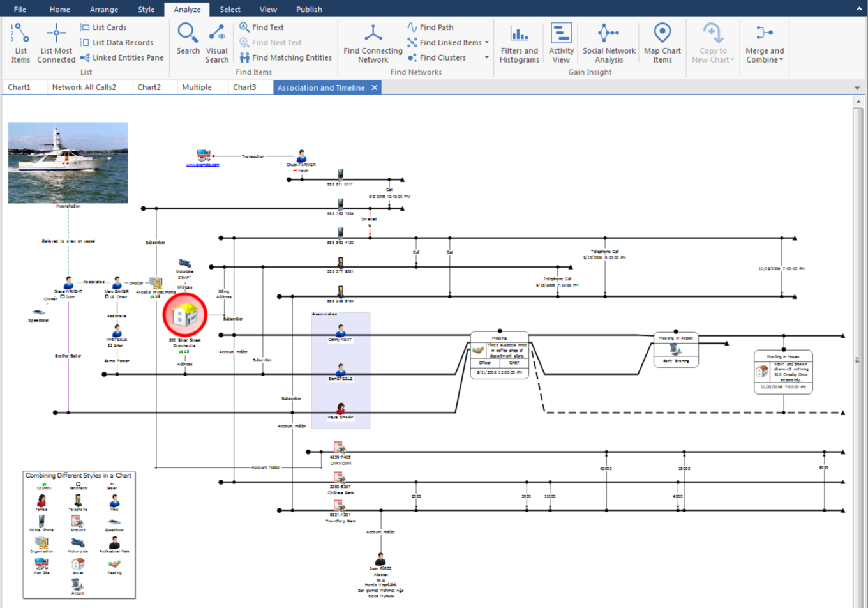Image resolution: width=868 pixels, height=608 pixels.
Task: Click the vertical scrollbar thumb
Action: (858, 360)
